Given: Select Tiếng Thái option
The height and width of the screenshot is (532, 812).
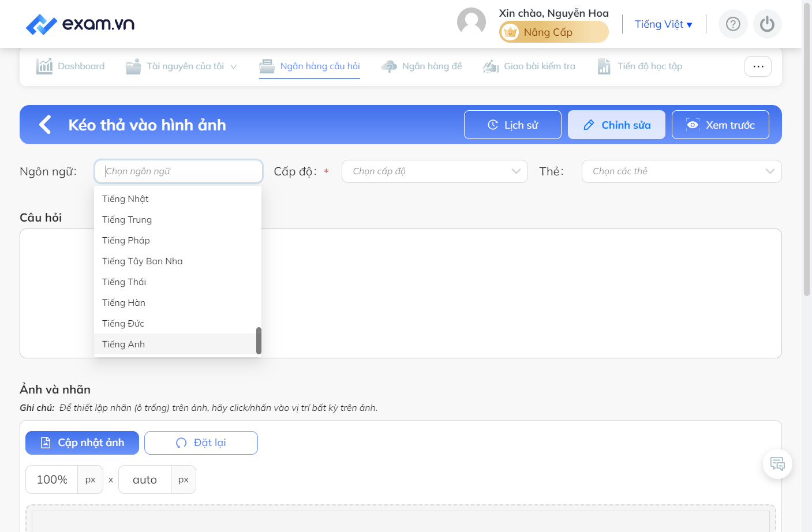Looking at the screenshot, I should tap(178, 282).
